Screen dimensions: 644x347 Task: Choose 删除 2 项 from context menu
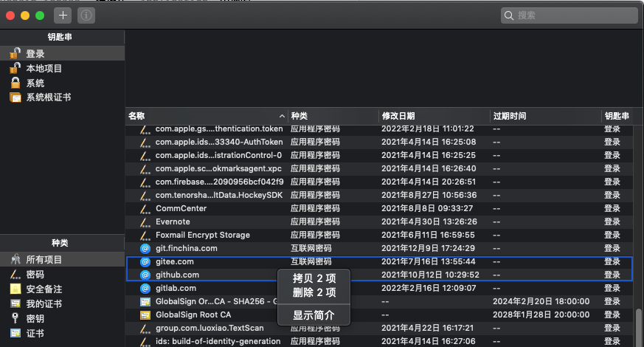pos(314,292)
